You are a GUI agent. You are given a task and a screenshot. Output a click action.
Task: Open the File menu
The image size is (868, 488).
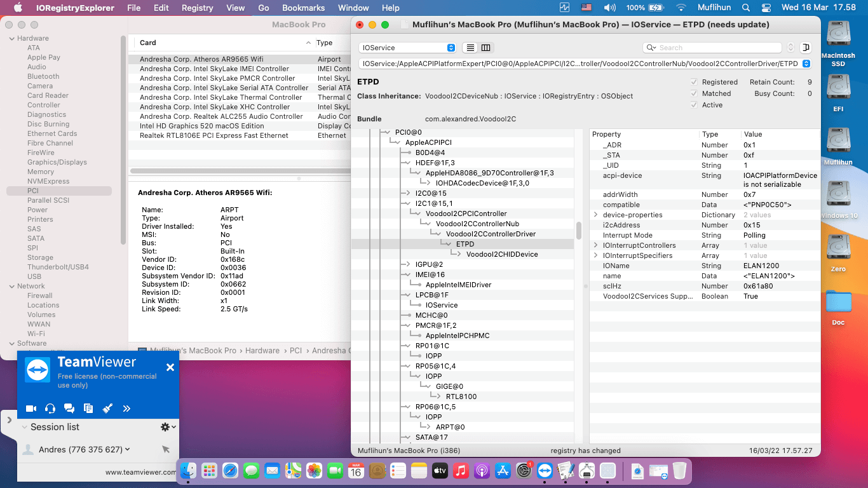(x=133, y=8)
